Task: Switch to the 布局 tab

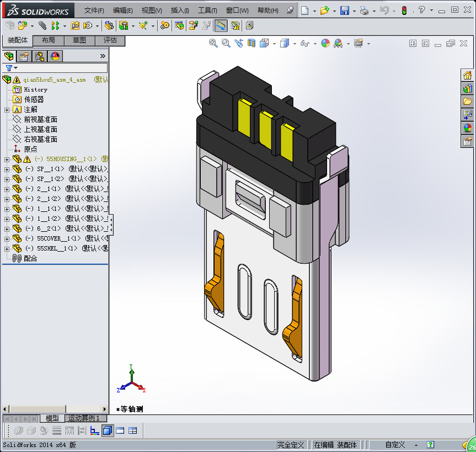Action: coord(49,40)
